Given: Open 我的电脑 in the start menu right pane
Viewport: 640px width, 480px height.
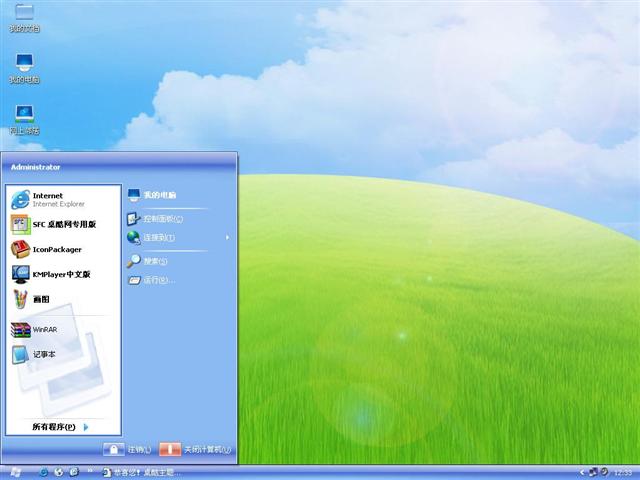Looking at the screenshot, I should tap(152, 195).
